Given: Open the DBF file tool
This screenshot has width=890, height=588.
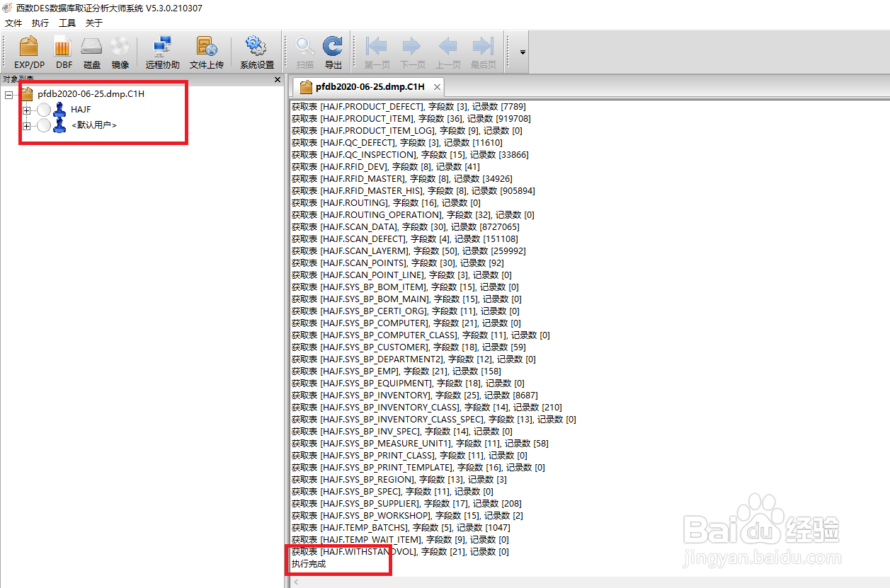Looking at the screenshot, I should point(64,52).
